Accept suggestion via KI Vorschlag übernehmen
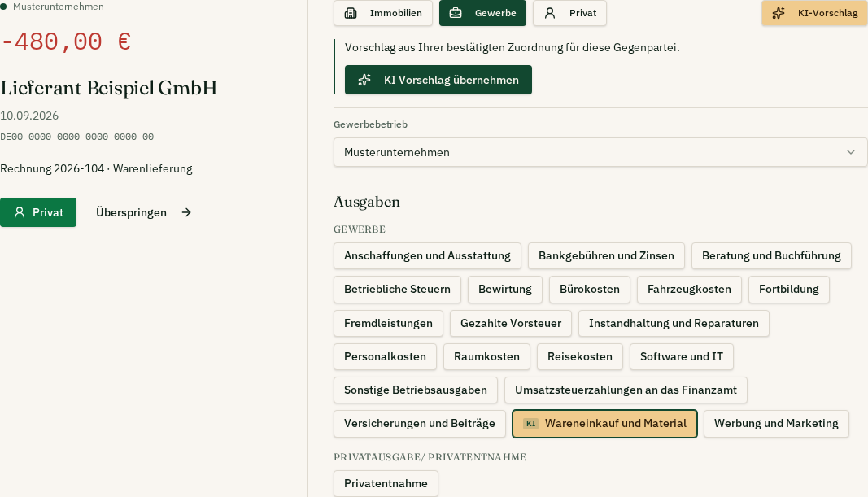This screenshot has width=868, height=497. [438, 80]
